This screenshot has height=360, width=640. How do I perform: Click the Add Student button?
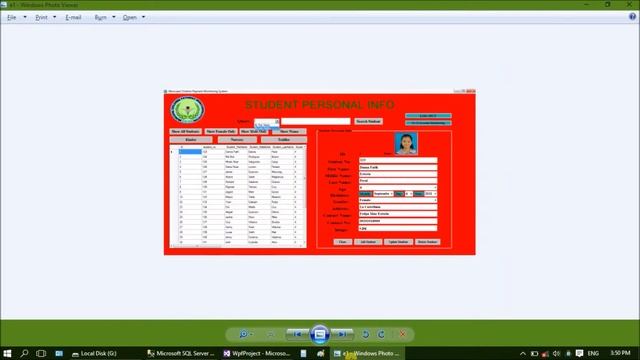[x=368, y=242]
